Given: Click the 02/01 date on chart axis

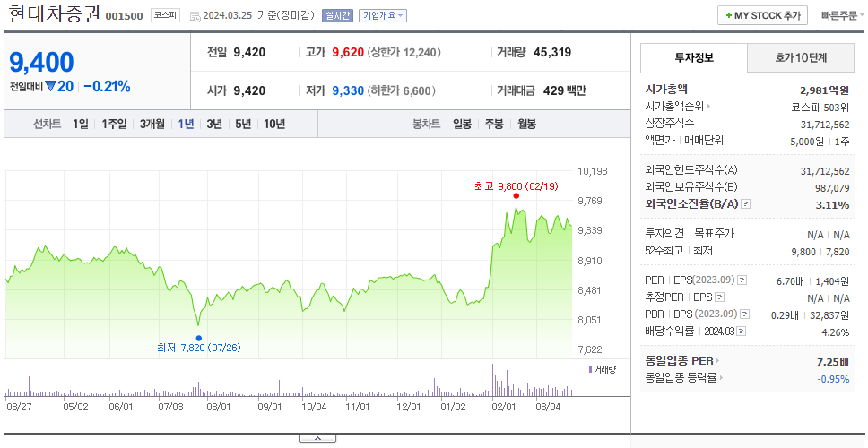Looking at the screenshot, I should pyautogui.click(x=503, y=407).
